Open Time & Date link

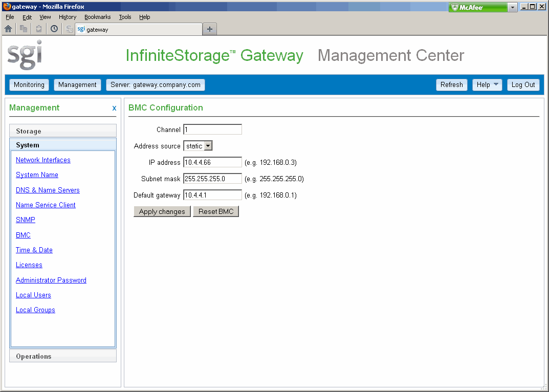[34, 250]
